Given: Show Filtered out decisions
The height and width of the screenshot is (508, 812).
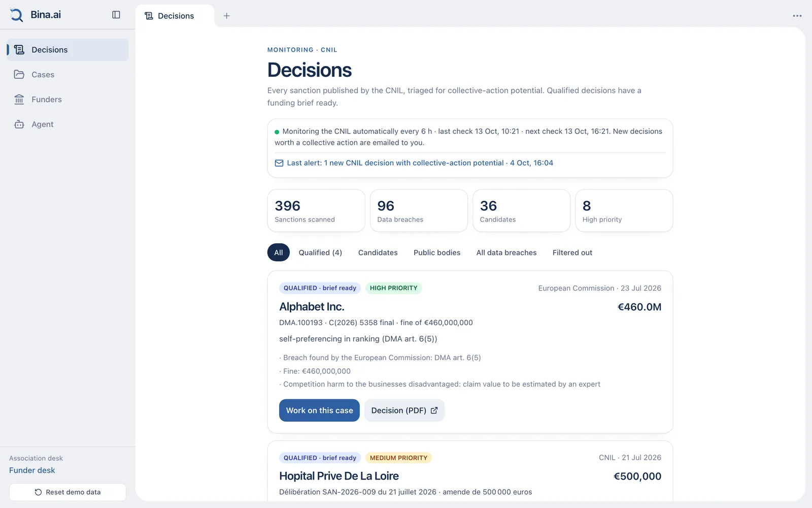Looking at the screenshot, I should point(572,252).
